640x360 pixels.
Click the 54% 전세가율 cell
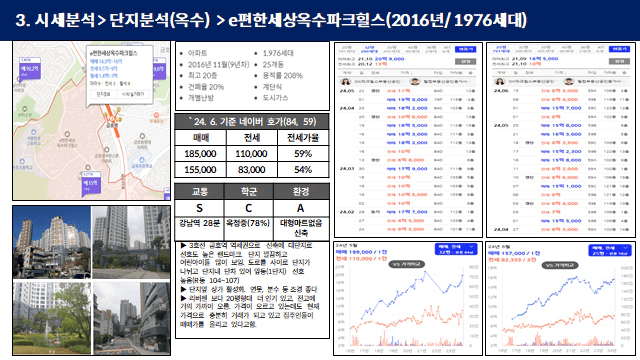pyautogui.click(x=303, y=169)
